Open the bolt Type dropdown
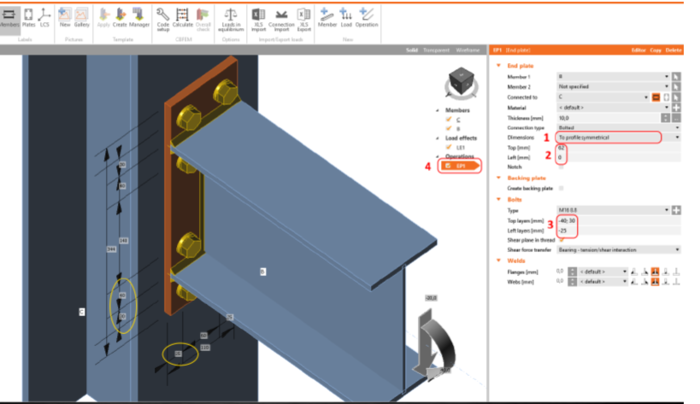The height and width of the screenshot is (404, 700). coord(613,210)
